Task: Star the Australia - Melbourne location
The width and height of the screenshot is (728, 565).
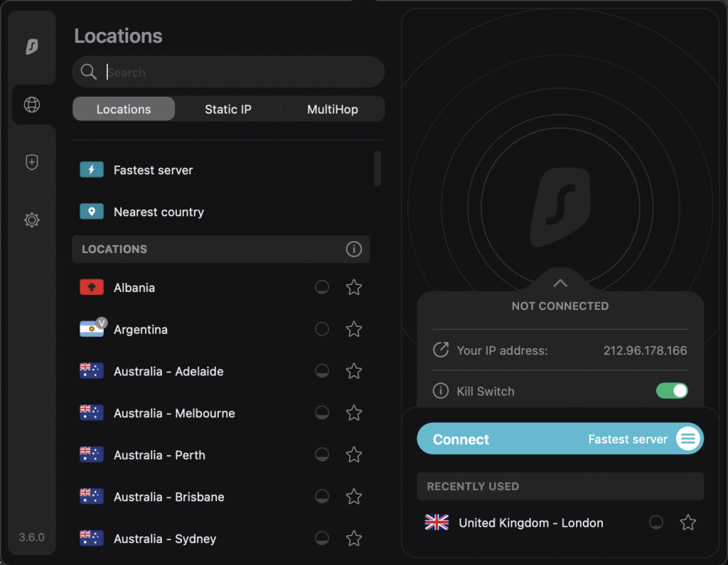Action: click(353, 413)
